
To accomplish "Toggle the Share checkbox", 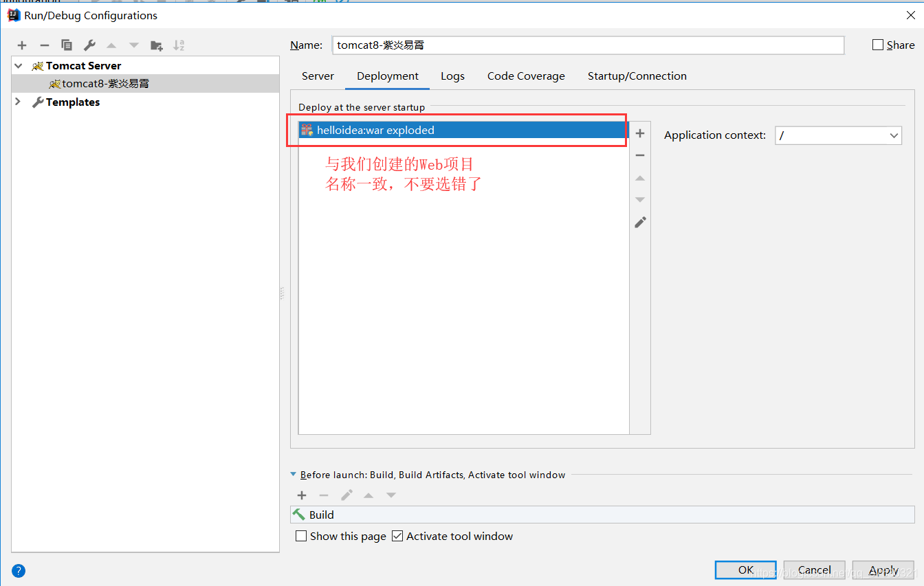I will coord(878,45).
